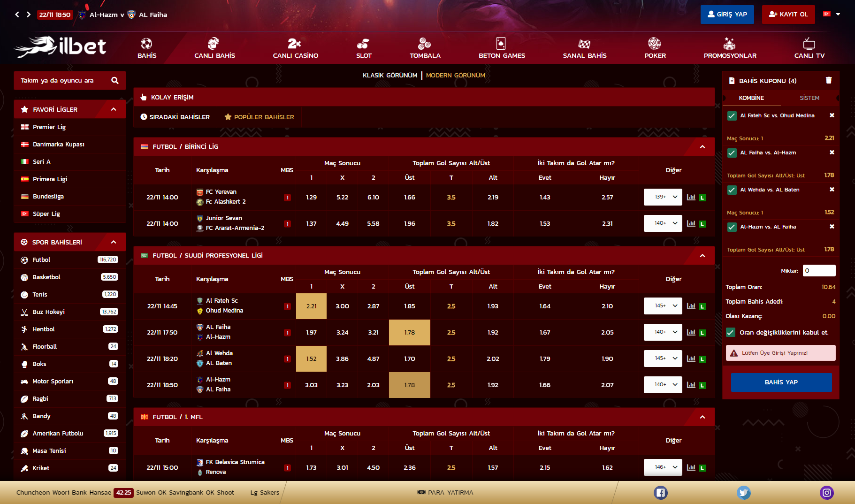Screen dimensions: 855x504
Task: Click the Giriş Yap button
Action: click(727, 15)
